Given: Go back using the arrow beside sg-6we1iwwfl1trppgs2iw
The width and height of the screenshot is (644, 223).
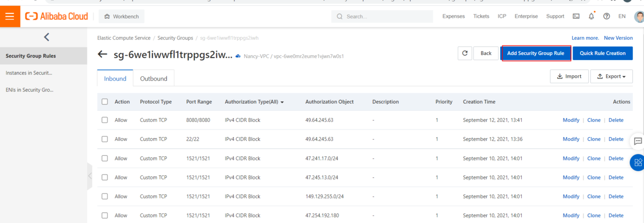Looking at the screenshot, I should [x=103, y=55].
